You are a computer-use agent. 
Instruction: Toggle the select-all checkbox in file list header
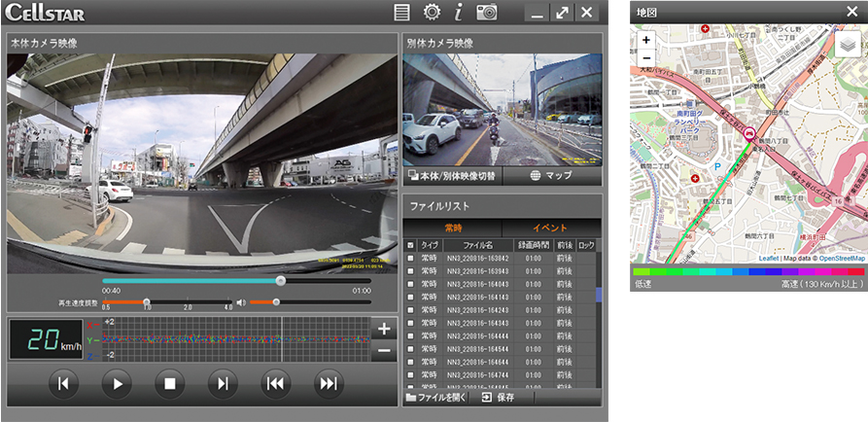(410, 245)
